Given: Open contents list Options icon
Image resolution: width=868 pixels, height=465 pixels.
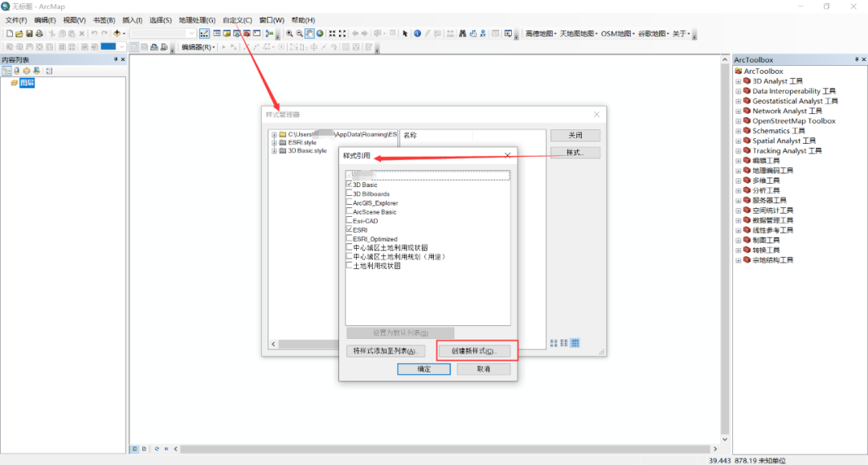Looking at the screenshot, I should [x=49, y=71].
